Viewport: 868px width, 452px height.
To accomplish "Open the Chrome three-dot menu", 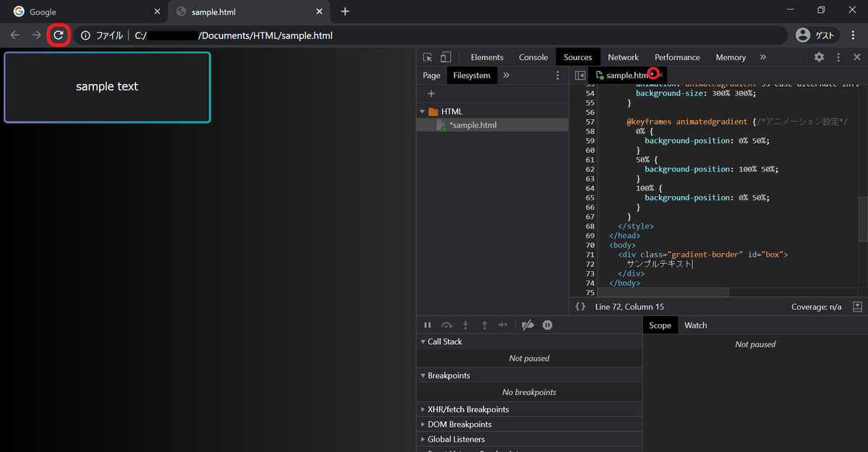I will (854, 35).
